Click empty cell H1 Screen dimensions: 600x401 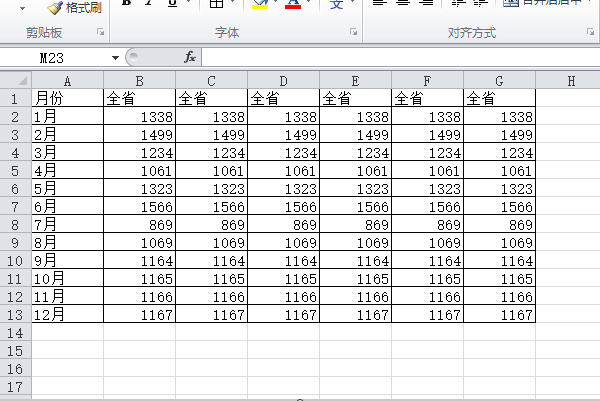pyautogui.click(x=568, y=98)
